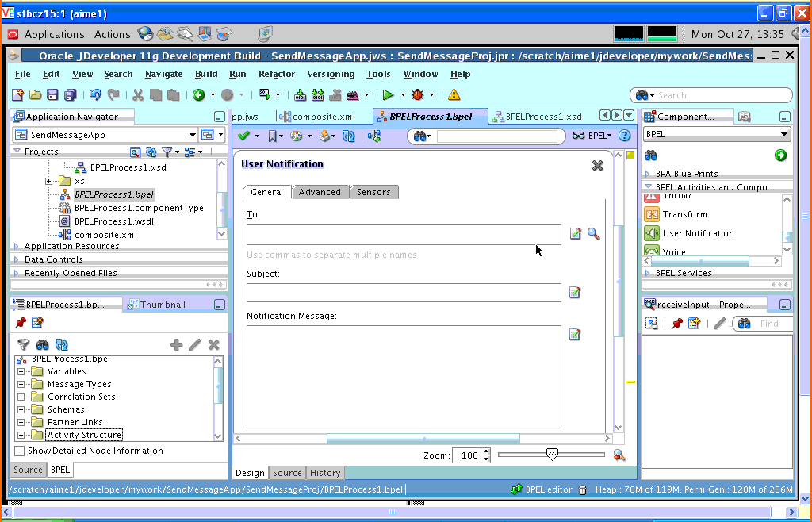Switch to the Advanced tab
Image resolution: width=812 pixels, height=522 pixels.
tap(320, 192)
